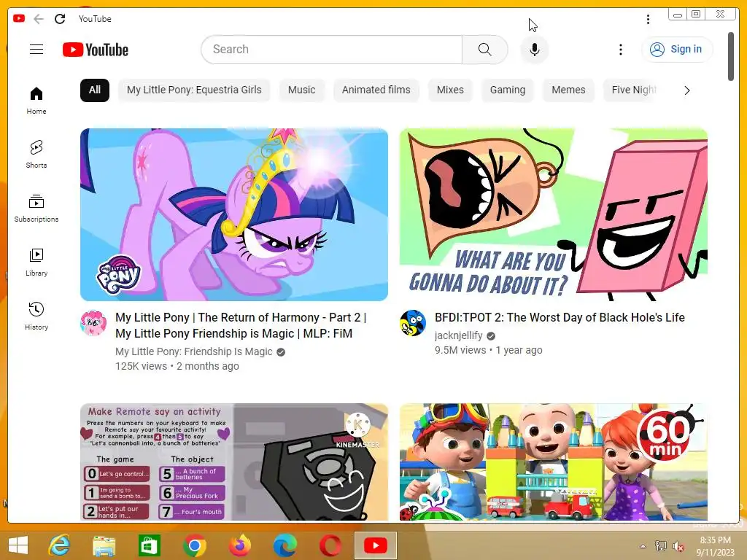Click the page vertical scrollbar thumb
747x560 pixels.
point(731,57)
